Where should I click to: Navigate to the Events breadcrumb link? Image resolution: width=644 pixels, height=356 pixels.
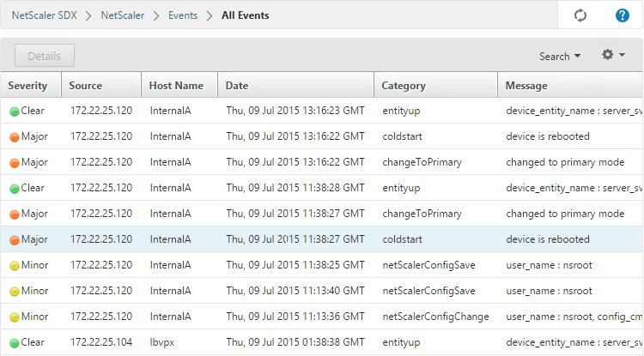click(x=183, y=15)
